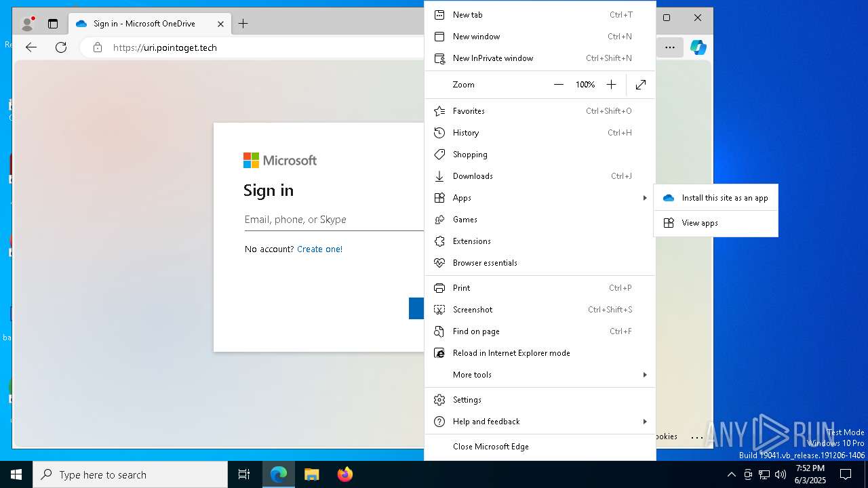The width and height of the screenshot is (868, 488).
Task: Open the browser profile icon
Action: click(x=28, y=24)
